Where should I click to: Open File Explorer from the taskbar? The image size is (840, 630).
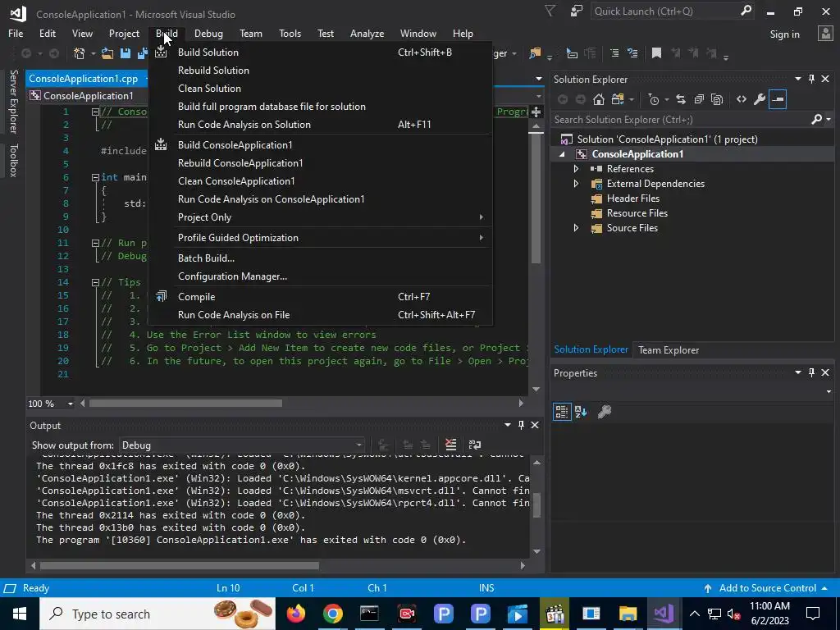(x=628, y=614)
